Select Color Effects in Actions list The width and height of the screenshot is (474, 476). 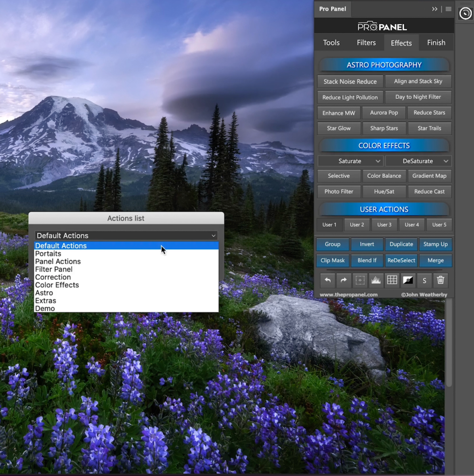point(57,285)
